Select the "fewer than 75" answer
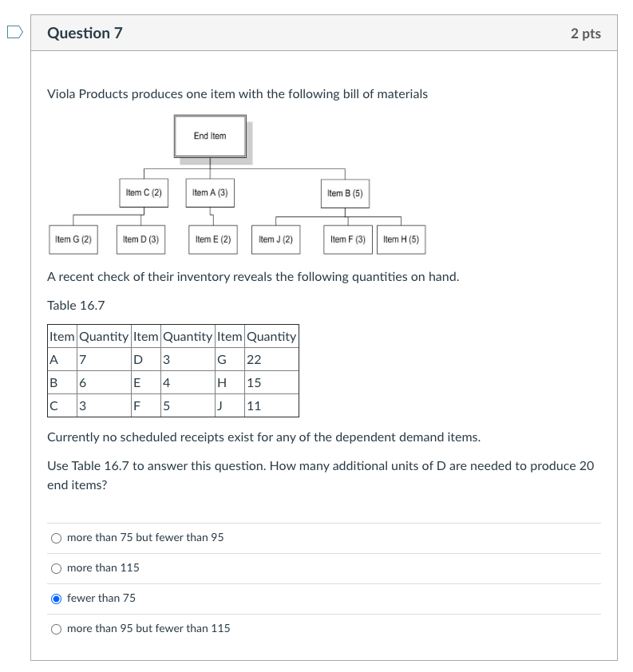The image size is (633, 672). pyautogui.click(x=57, y=598)
